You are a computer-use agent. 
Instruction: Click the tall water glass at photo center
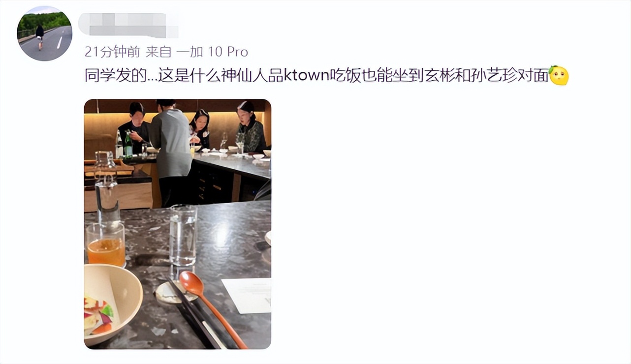[x=184, y=235]
